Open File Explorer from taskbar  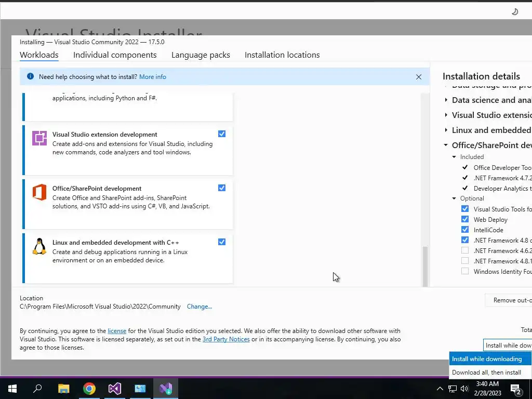pos(63,389)
